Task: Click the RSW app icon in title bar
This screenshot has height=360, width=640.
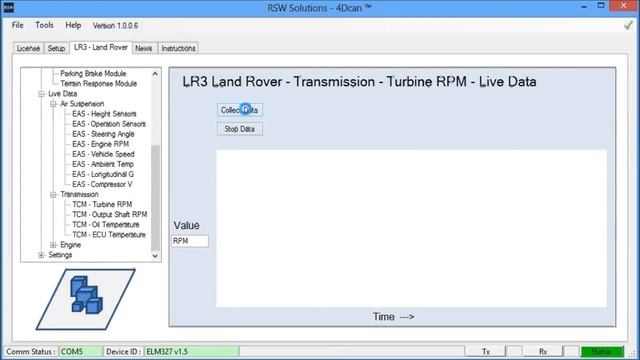Action: pyautogui.click(x=9, y=7)
